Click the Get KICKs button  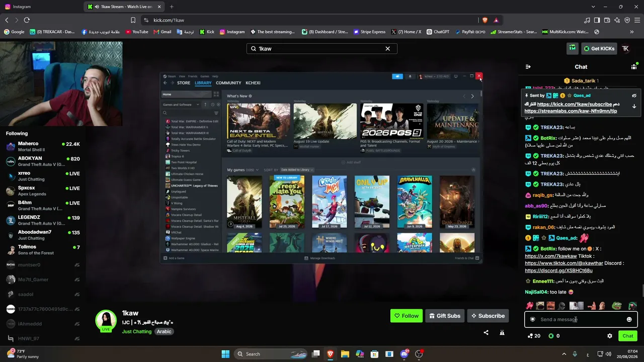[x=599, y=49]
